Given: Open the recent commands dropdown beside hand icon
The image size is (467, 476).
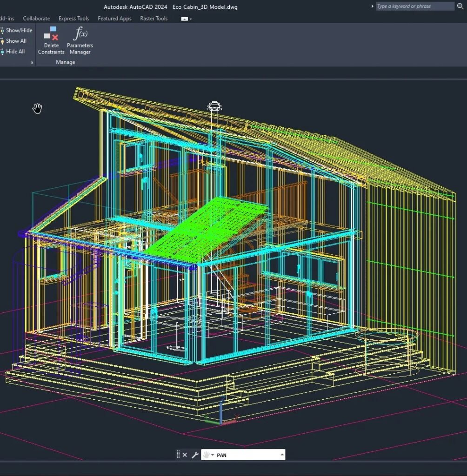Looking at the screenshot, I should click(x=213, y=455).
